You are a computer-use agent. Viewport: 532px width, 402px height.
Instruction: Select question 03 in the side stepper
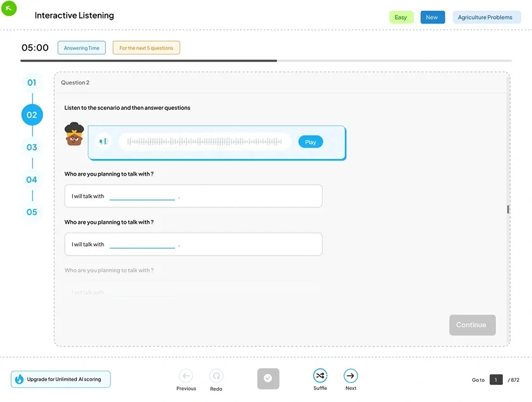click(32, 147)
